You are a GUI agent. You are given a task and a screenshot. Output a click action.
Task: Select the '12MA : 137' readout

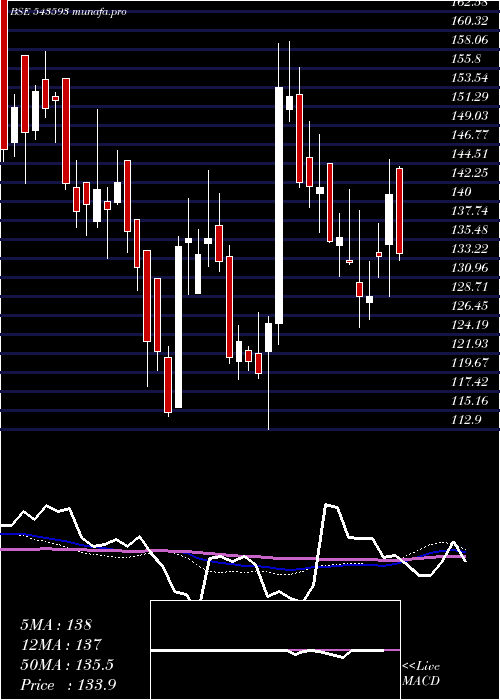61,645
